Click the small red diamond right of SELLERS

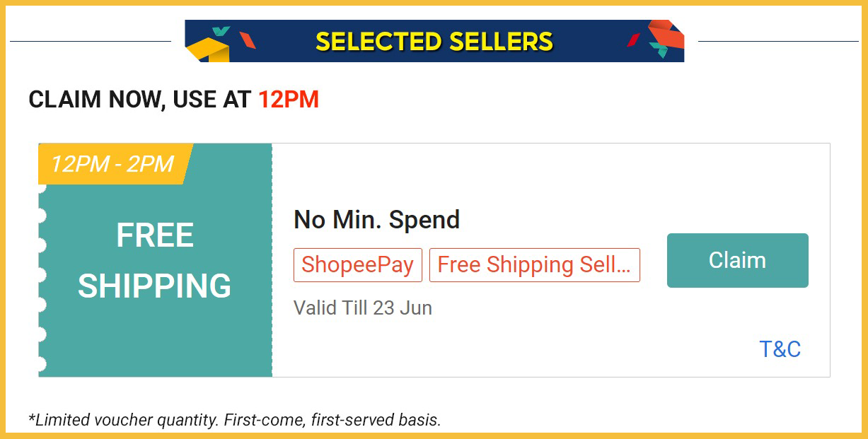tap(634, 40)
